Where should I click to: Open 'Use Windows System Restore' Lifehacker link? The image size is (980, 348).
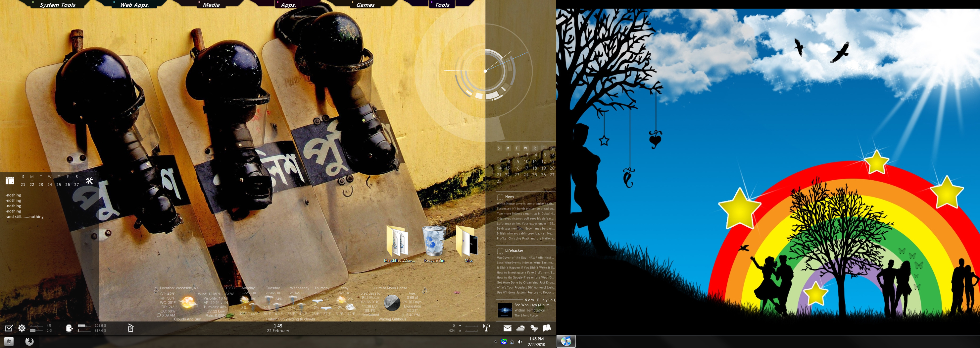525,292
